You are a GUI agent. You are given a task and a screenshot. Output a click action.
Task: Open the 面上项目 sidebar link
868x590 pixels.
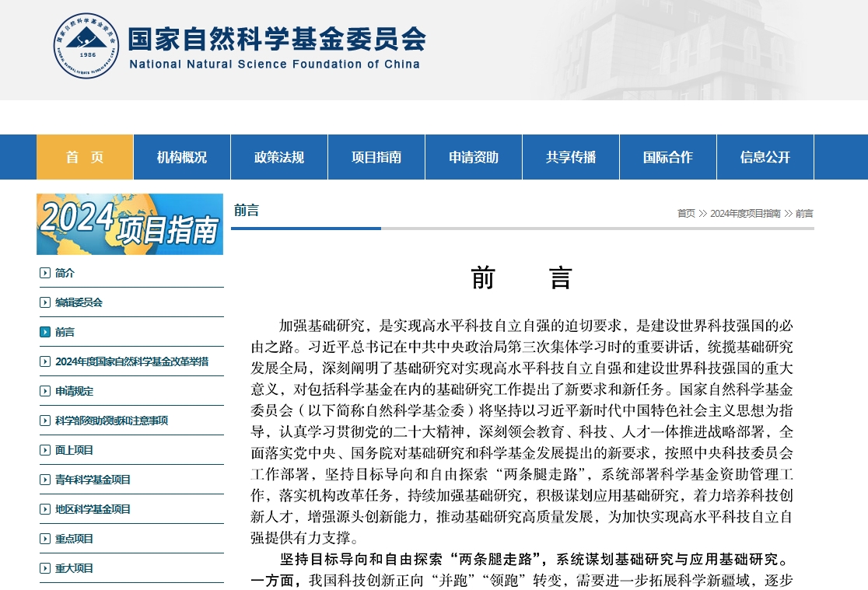pyautogui.click(x=74, y=450)
